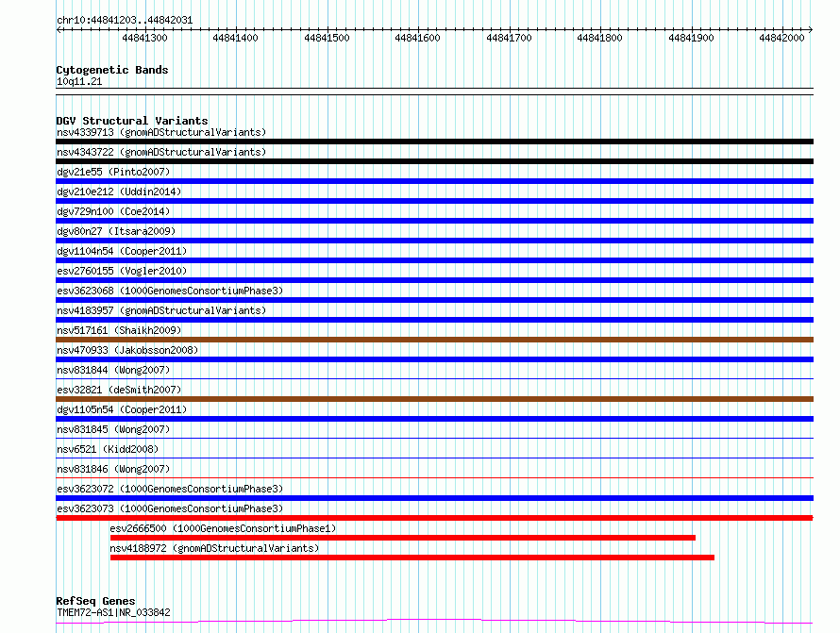Click the red bar under esv2666500
This screenshot has width=840, height=633.
pos(403,538)
